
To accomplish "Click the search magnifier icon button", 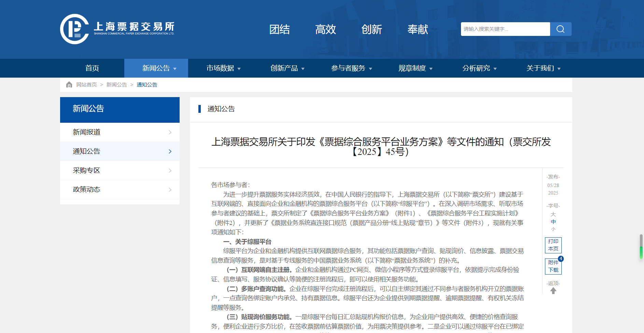I will 560,29.
